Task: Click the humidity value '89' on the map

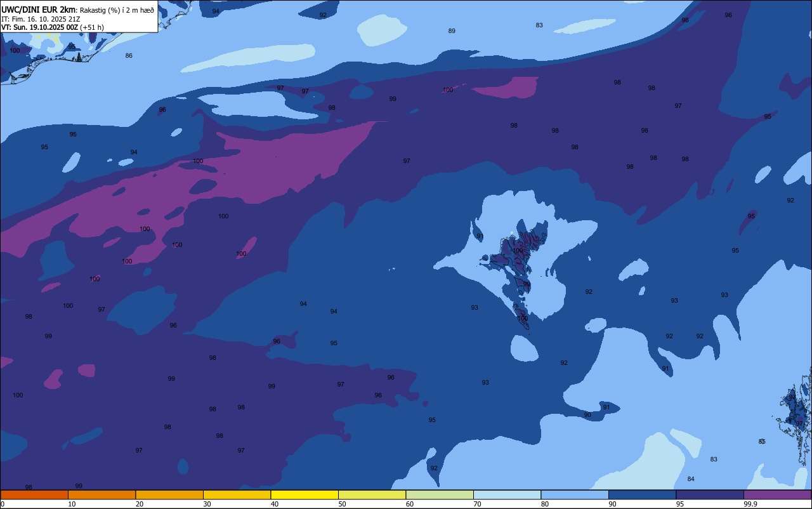Action: coord(452,31)
